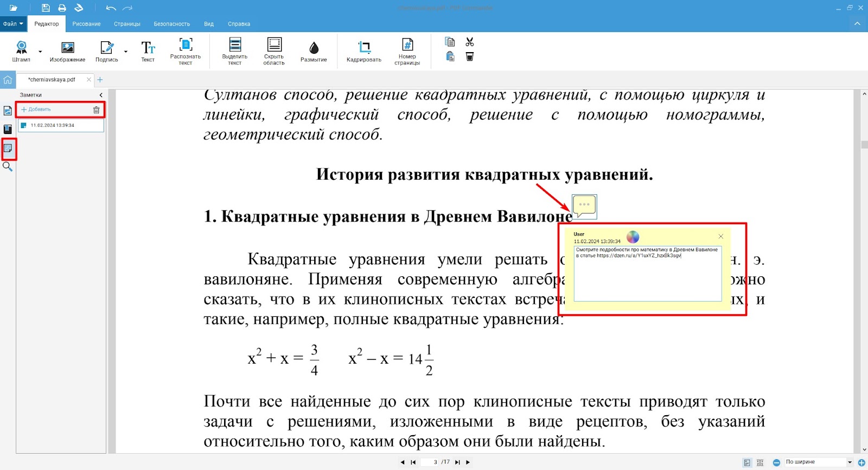The image size is (868, 470).
Task: Enable single page view mode
Action: point(747,462)
